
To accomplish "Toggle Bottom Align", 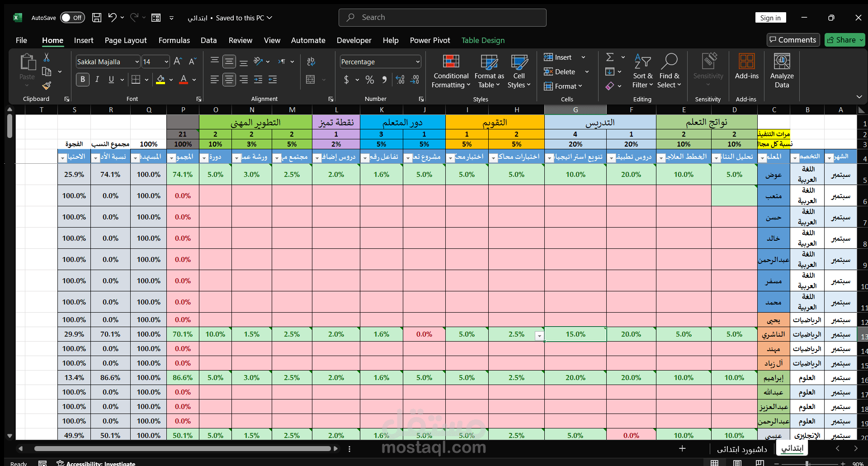I will 244,62.
